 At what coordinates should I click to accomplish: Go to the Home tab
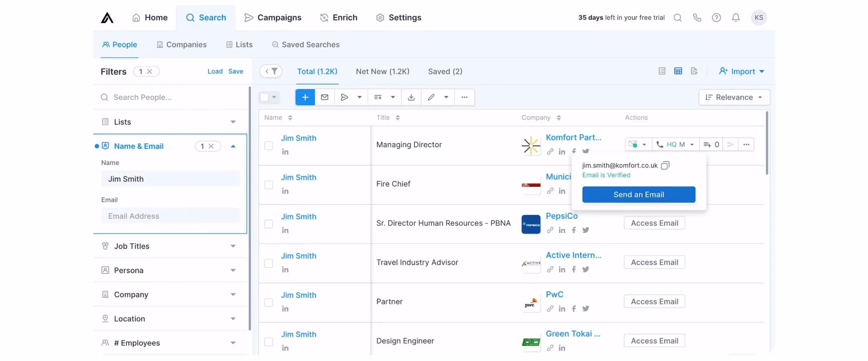[x=150, y=17]
